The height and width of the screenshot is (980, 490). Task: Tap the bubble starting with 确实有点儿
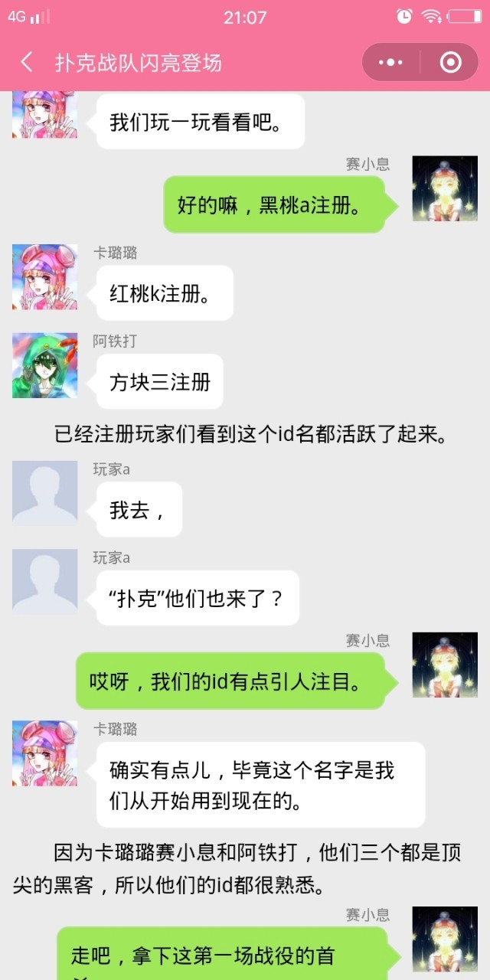[x=260, y=785]
